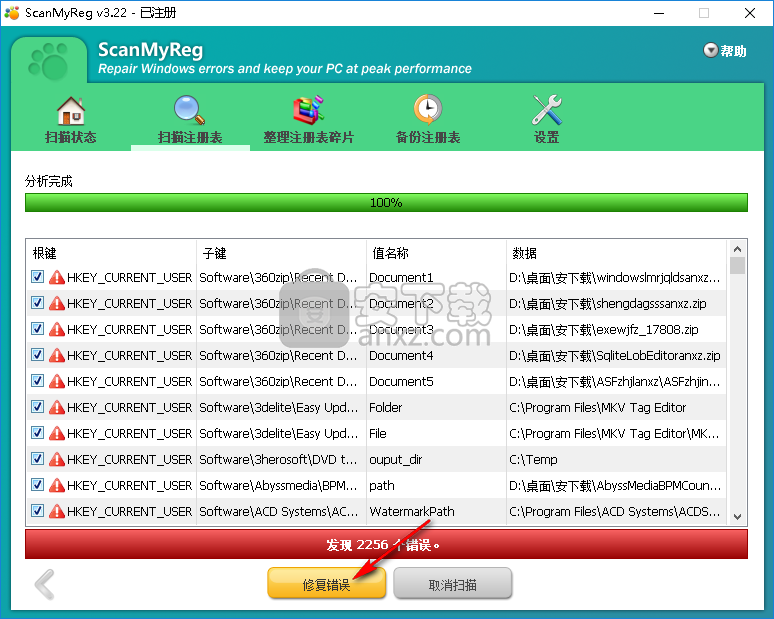774x619 pixels.
Task: Open 整理注册表碎片 defrag icon
Action: [309, 110]
